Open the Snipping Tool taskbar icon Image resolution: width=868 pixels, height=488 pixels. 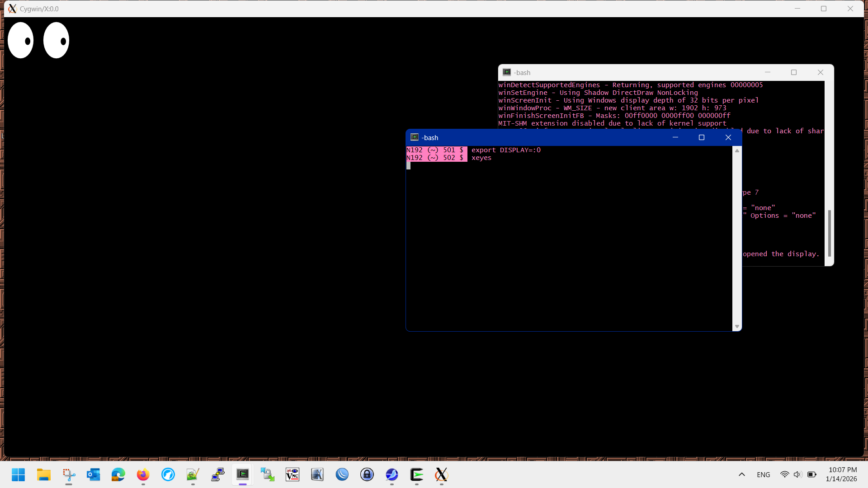pyautogui.click(x=69, y=474)
